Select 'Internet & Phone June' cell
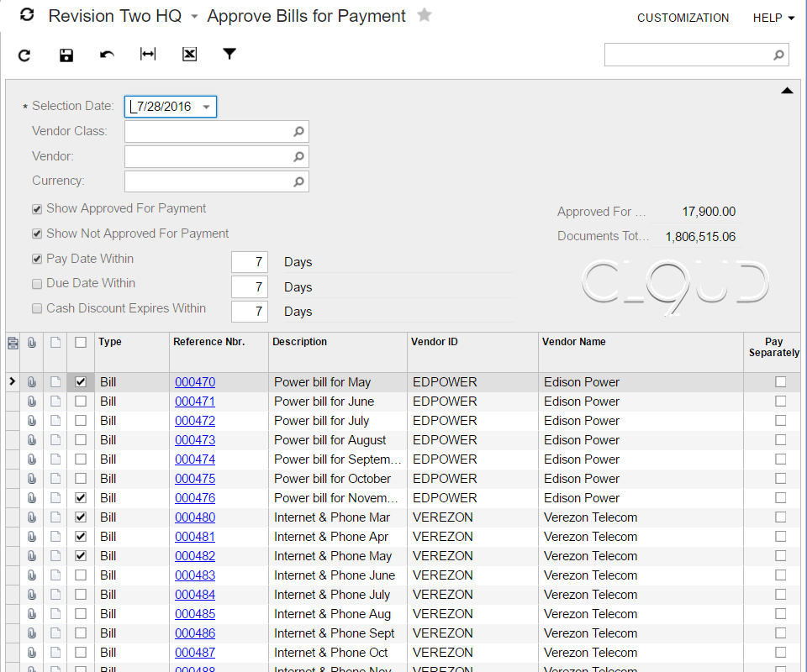The height and width of the screenshot is (672, 807). pyautogui.click(x=338, y=575)
